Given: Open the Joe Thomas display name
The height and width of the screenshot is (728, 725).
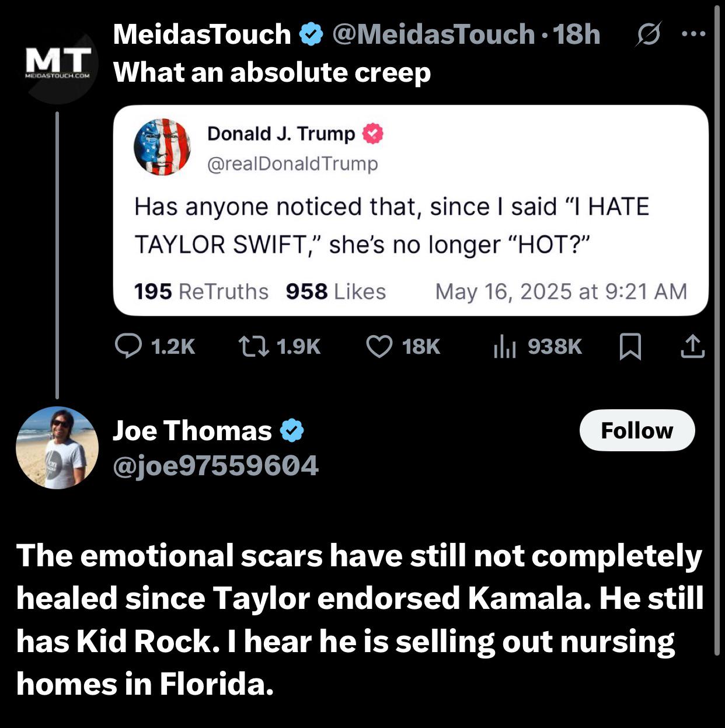Looking at the screenshot, I should (x=192, y=430).
